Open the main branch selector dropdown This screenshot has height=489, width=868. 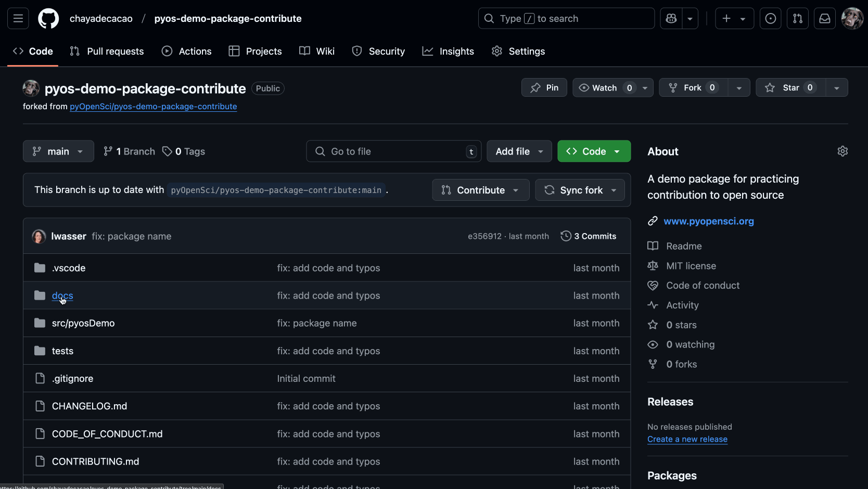coord(58,151)
